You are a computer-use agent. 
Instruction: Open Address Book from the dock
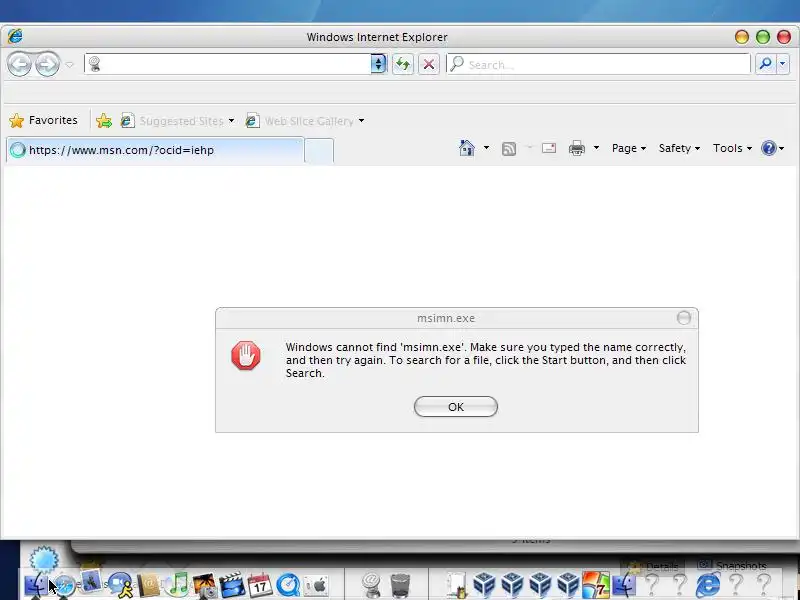[x=148, y=585]
